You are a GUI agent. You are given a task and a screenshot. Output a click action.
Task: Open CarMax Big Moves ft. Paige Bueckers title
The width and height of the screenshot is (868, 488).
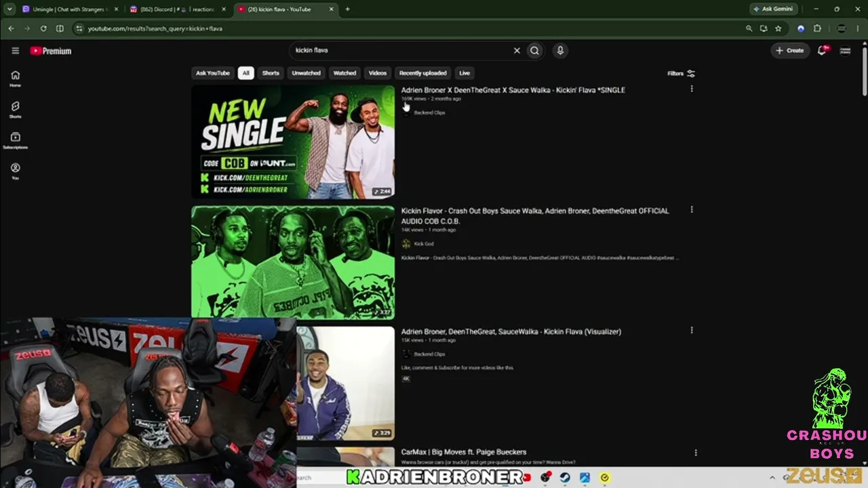pos(463,452)
